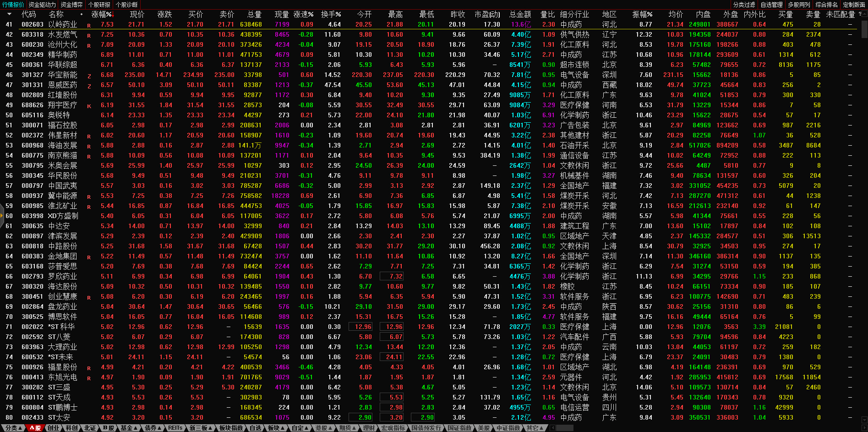Open 分类过滤 at the top right
This screenshot has height=432, width=868.
(x=744, y=5)
